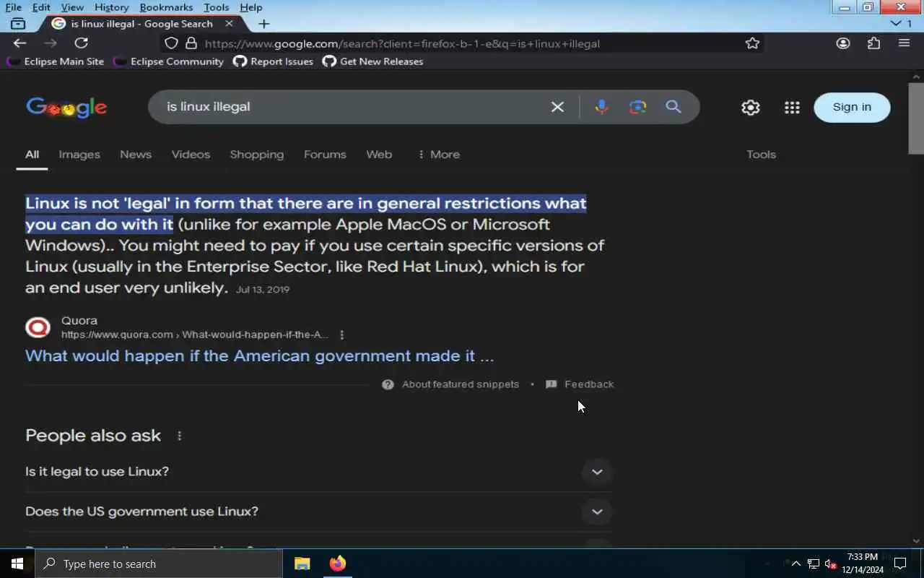924x578 pixels.
Task: Open the History menu
Action: coord(111,7)
